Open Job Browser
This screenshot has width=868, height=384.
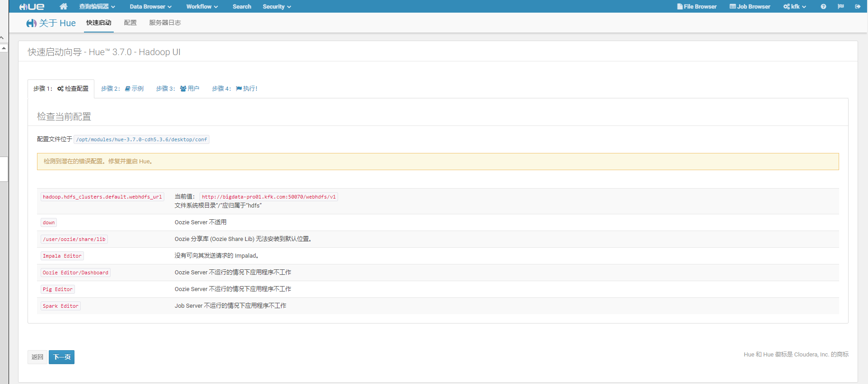(x=750, y=6)
